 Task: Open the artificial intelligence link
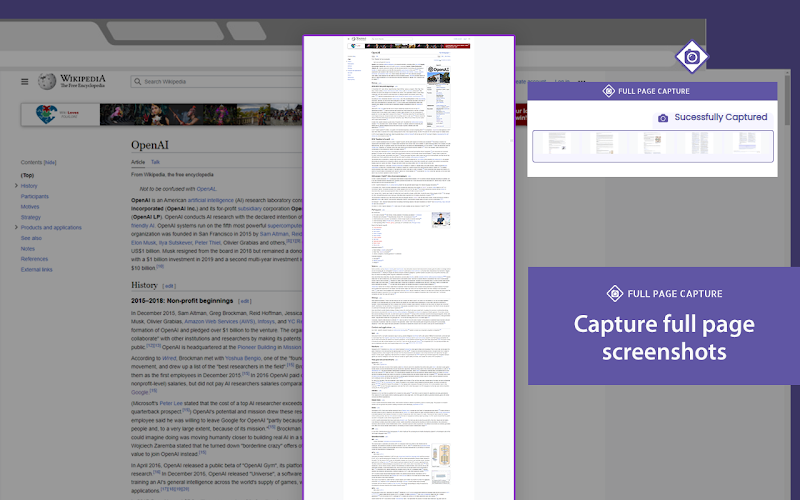coord(210,201)
